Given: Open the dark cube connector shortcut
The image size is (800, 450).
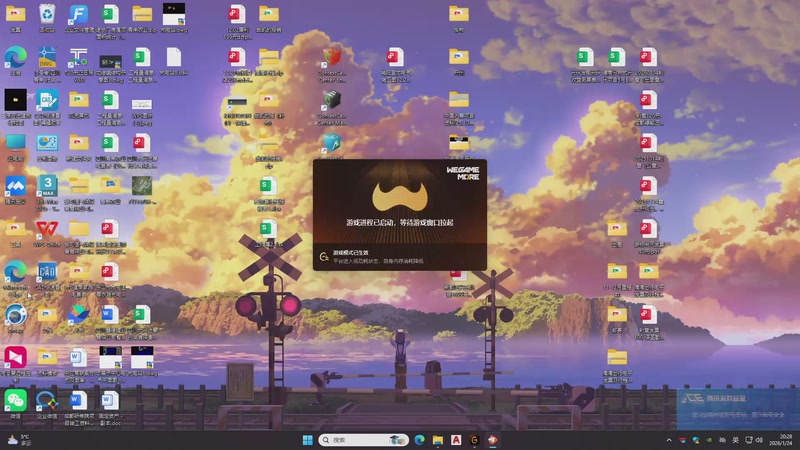Looking at the screenshot, I should coord(332,100).
